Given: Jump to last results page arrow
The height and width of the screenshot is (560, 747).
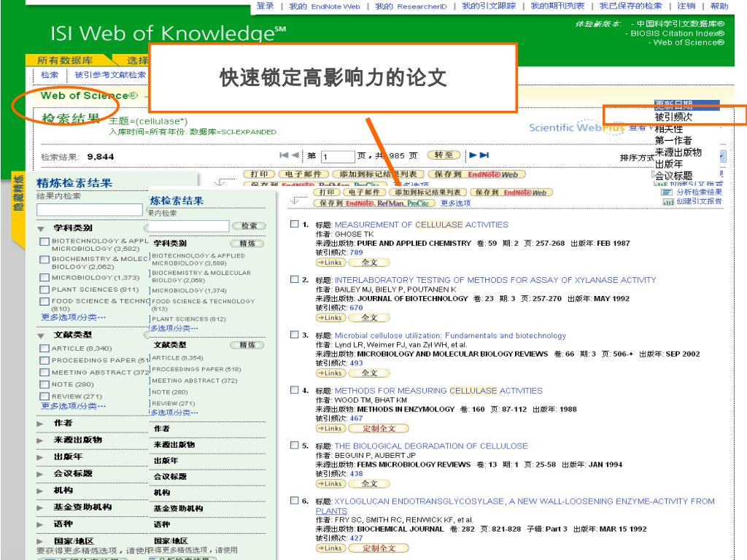Looking at the screenshot, I should tap(484, 155).
